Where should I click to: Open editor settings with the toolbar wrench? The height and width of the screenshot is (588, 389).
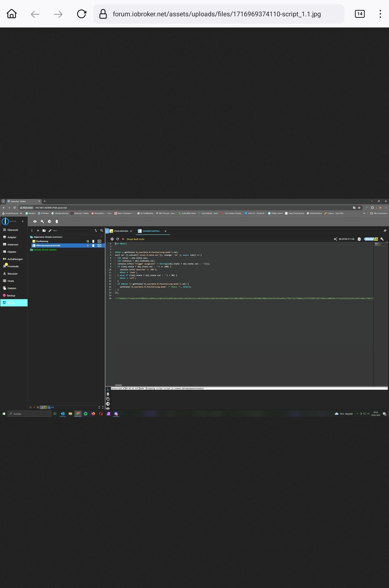pos(382,239)
